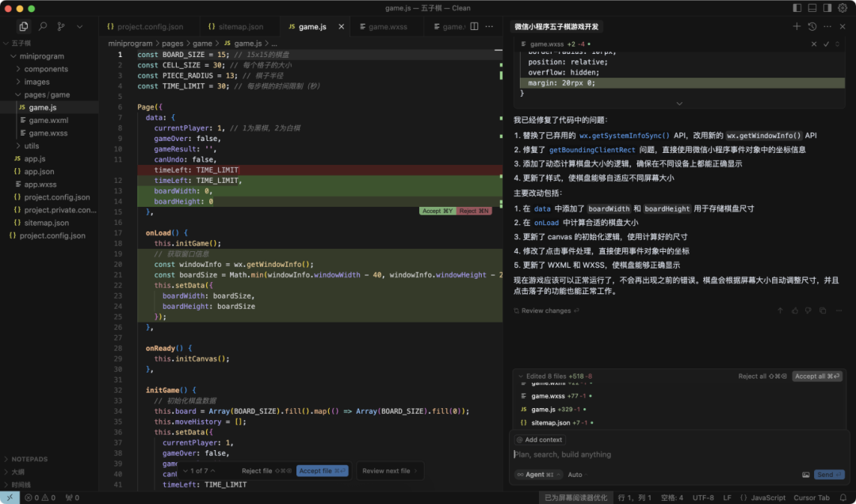Collapse the Edited 8 files list
The image size is (856, 504).
pos(520,376)
